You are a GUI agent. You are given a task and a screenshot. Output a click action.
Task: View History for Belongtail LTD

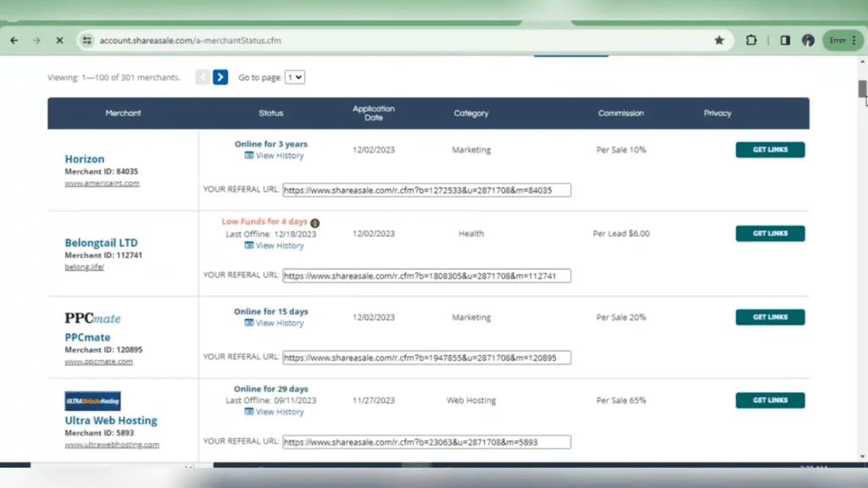click(274, 246)
